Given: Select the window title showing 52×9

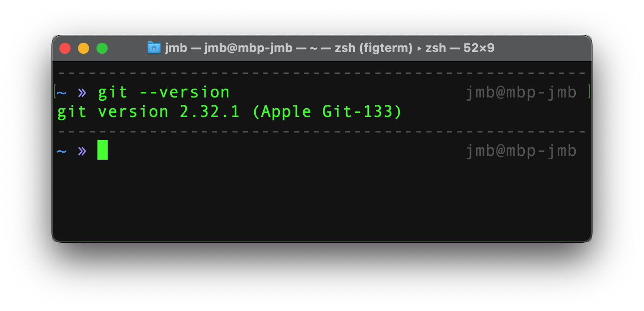Looking at the screenshot, I should (479, 48).
